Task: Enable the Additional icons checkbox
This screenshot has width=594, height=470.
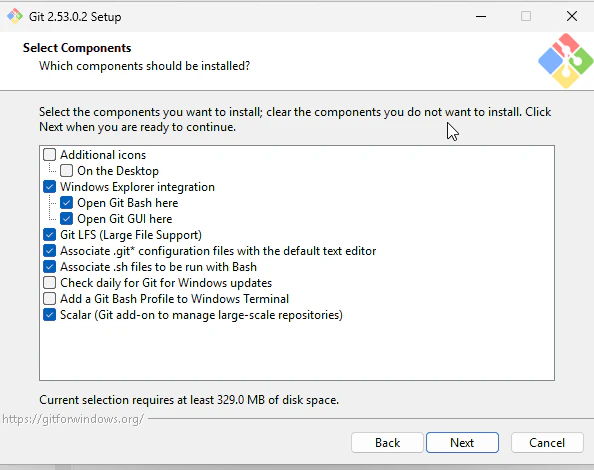Action: tap(50, 155)
